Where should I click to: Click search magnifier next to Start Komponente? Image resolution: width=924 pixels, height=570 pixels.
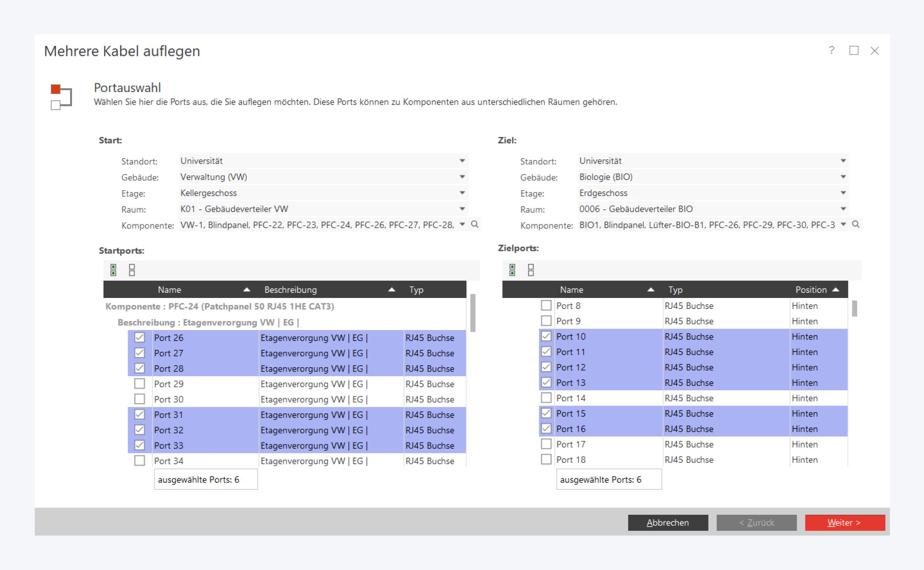475,224
